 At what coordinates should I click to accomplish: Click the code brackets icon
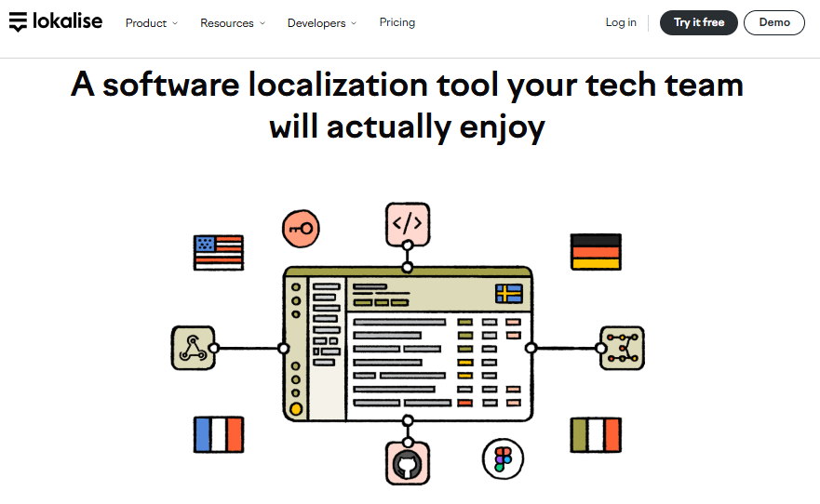[408, 224]
